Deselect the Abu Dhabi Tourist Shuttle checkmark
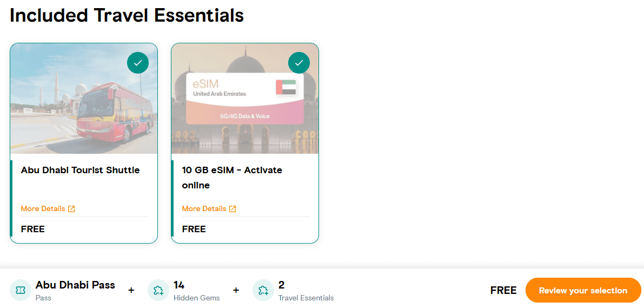The height and width of the screenshot is (308, 644). (x=138, y=63)
